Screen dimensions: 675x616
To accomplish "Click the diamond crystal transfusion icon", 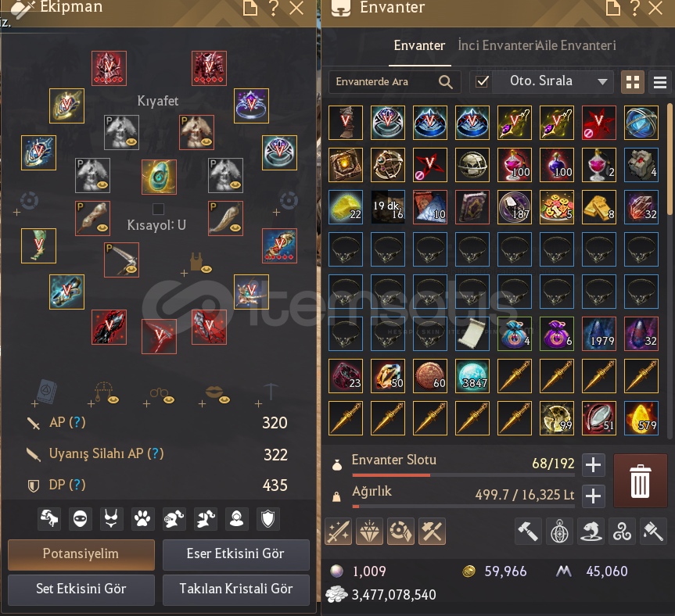I will pyautogui.click(x=369, y=532).
